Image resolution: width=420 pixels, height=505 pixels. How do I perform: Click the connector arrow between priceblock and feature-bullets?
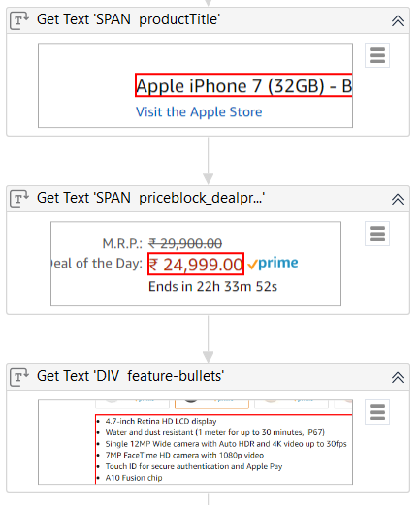pos(208,339)
